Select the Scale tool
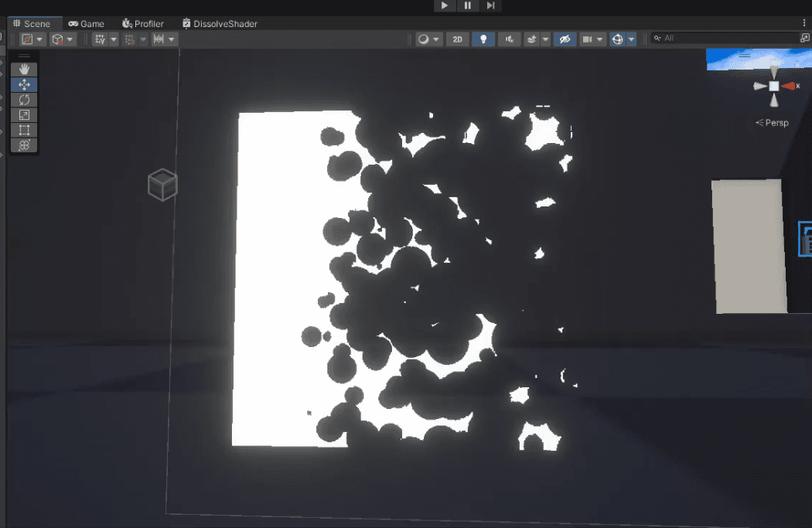 coord(24,115)
